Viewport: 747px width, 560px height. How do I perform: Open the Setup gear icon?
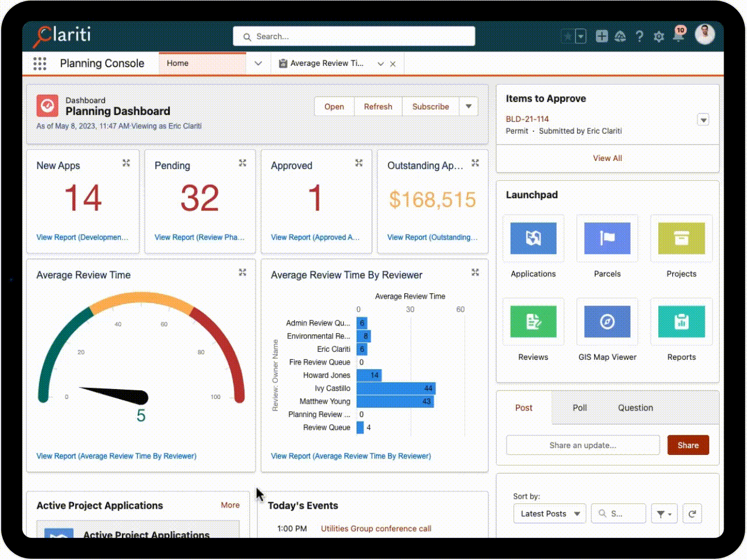coord(659,36)
